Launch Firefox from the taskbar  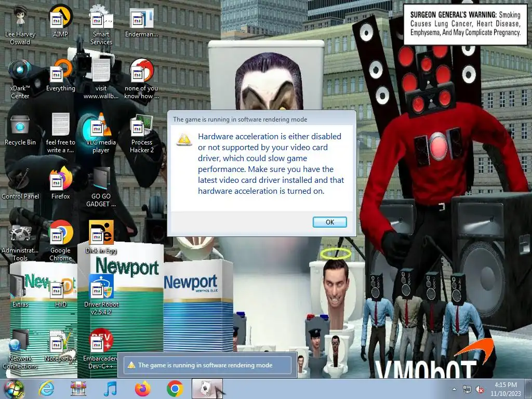coord(142,389)
